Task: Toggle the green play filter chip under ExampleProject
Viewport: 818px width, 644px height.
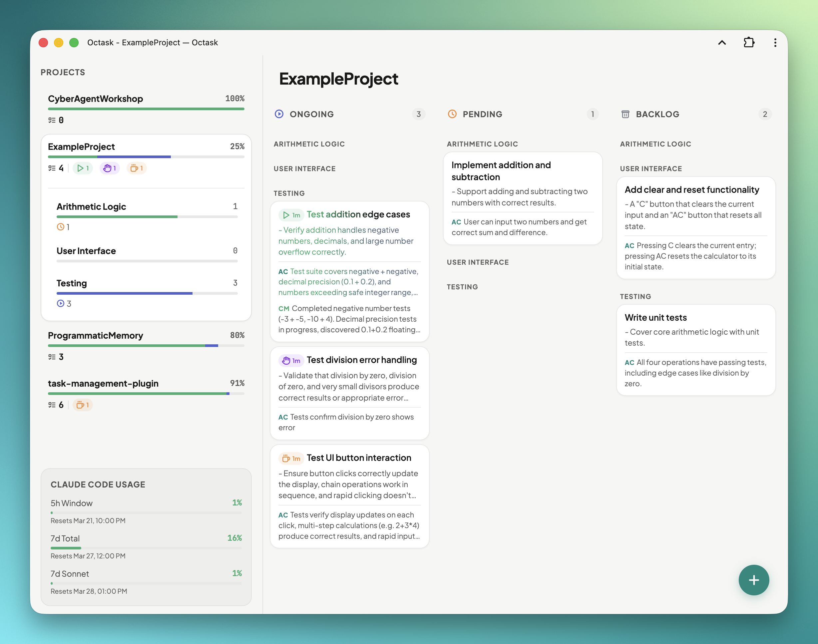Action: click(83, 168)
